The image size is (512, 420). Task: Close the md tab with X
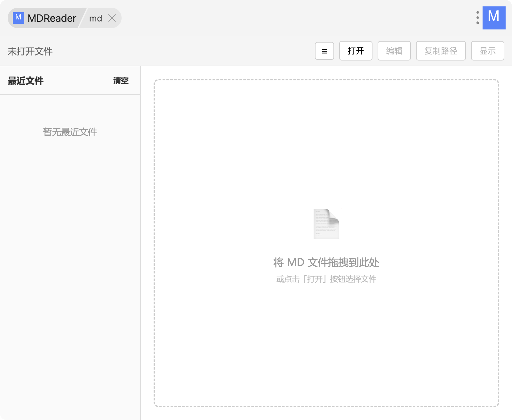(x=112, y=18)
